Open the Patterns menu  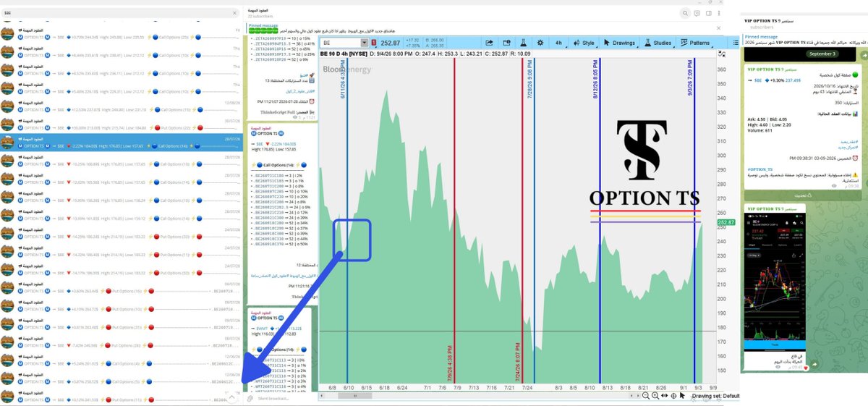click(695, 43)
